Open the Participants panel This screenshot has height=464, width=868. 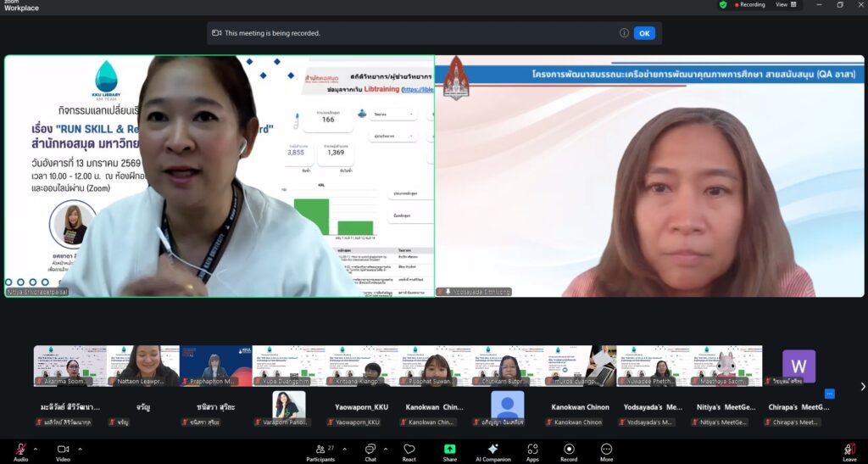click(320, 450)
